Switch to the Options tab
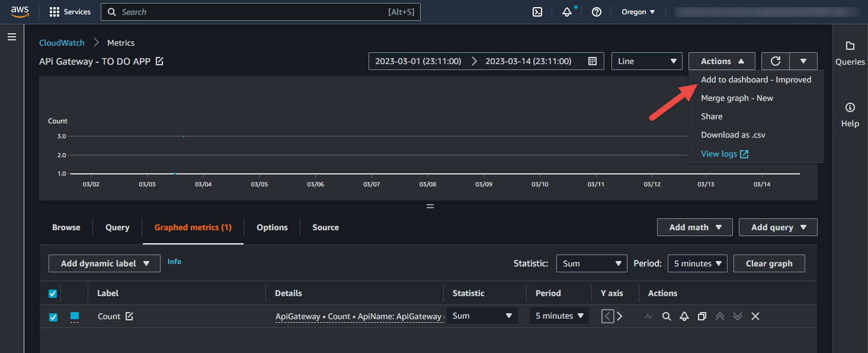The height and width of the screenshot is (353, 868). pyautogui.click(x=272, y=227)
